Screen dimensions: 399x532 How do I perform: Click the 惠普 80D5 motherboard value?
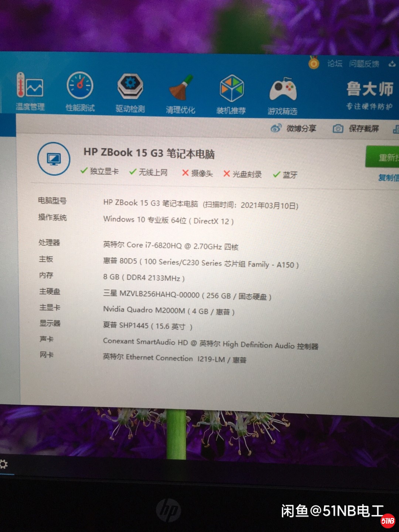pos(201,263)
